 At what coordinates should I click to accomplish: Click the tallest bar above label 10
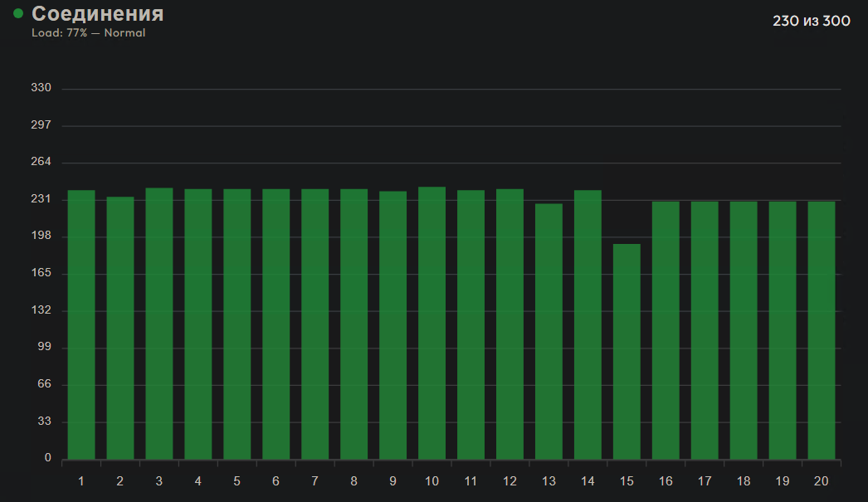[432, 324]
